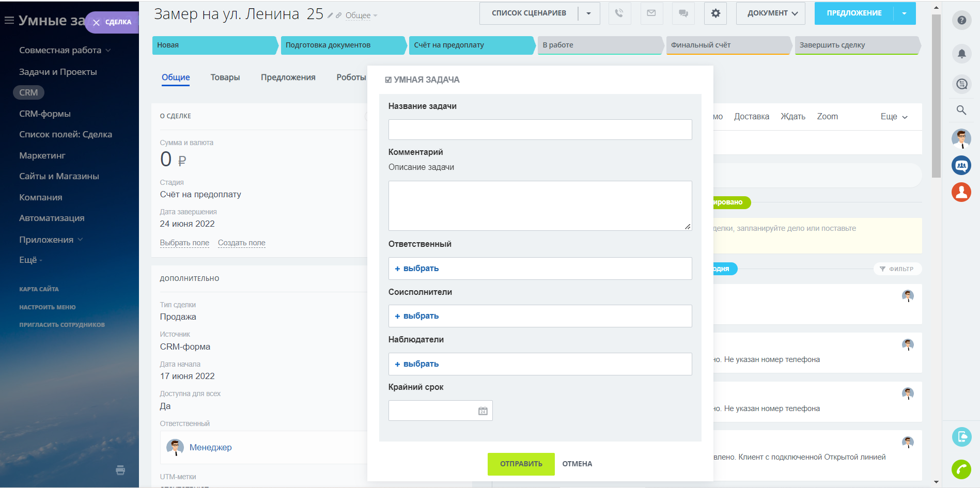Open the ФИЛЬТР filter in the timeline

pos(897,269)
